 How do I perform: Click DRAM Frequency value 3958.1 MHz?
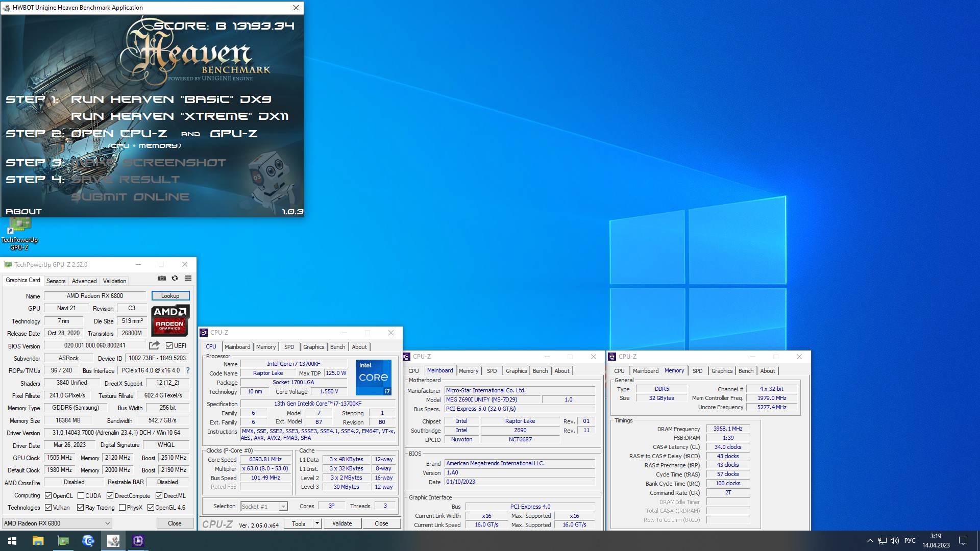(x=728, y=429)
